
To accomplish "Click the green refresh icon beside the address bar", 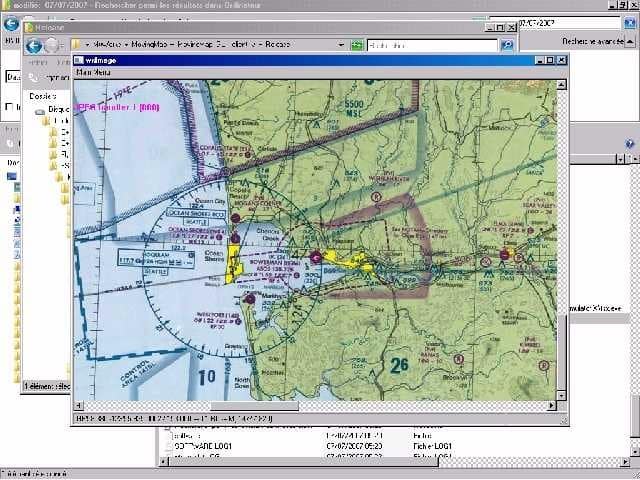I will coord(355,45).
